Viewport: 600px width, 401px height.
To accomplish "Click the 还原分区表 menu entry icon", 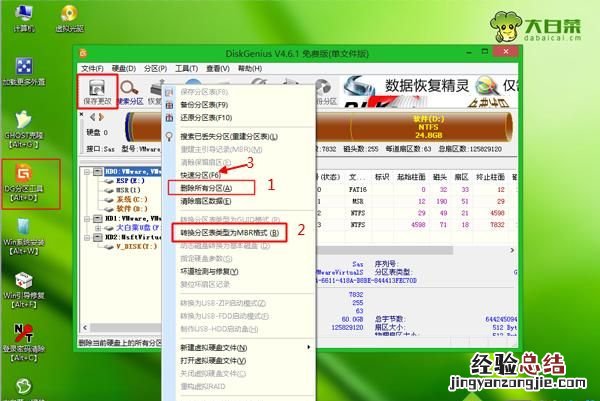I will (x=170, y=118).
